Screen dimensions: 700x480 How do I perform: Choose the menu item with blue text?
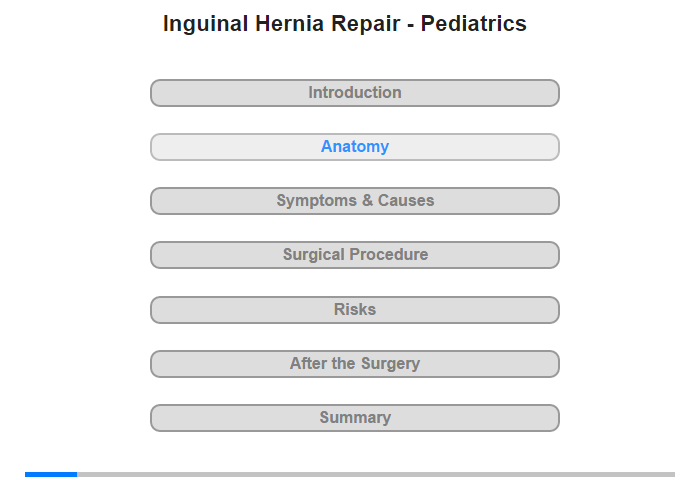tap(354, 147)
